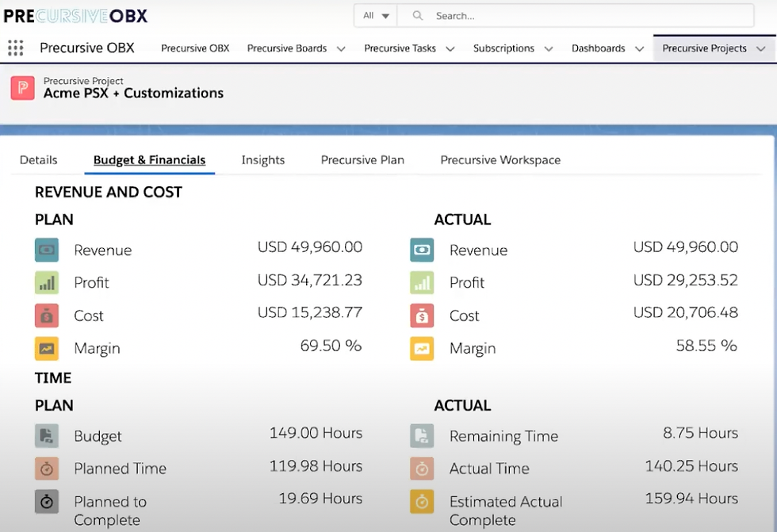Expand the Precursive Projects menu chevron
777x532 pixels.
coord(760,48)
